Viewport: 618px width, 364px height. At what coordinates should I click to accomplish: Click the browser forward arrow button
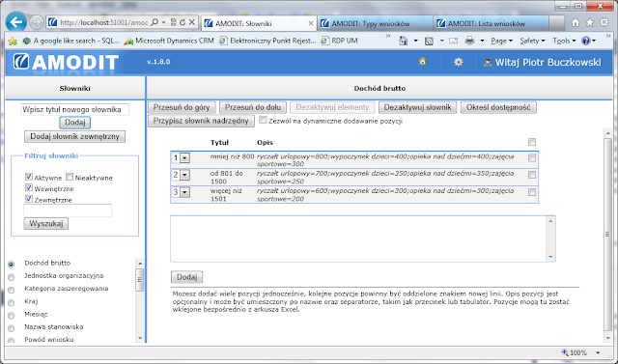[x=37, y=22]
